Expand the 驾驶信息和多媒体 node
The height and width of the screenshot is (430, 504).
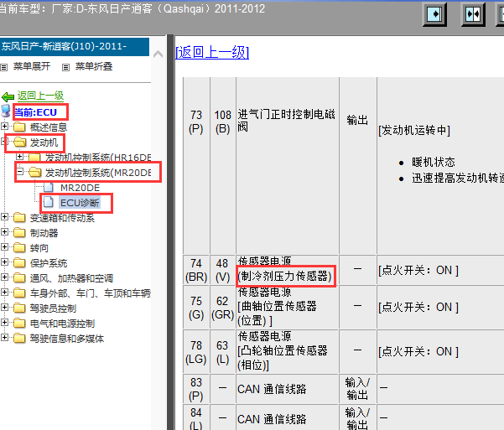4,337
